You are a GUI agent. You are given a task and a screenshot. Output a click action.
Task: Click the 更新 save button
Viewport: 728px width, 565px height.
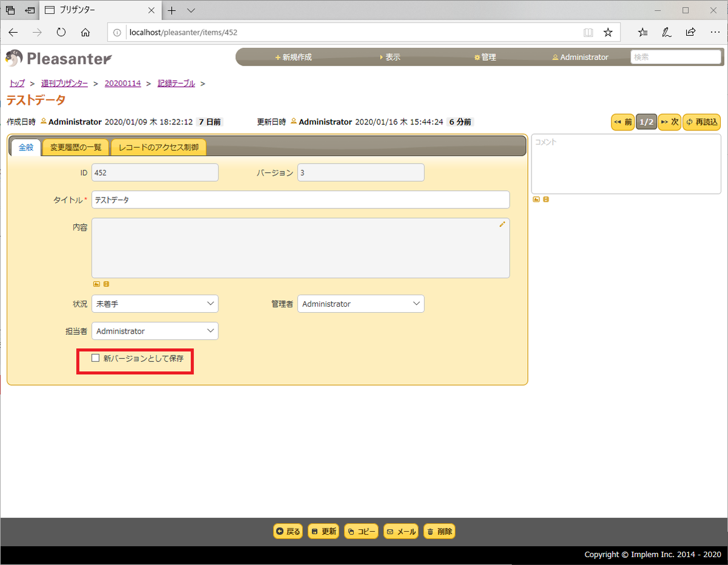[x=323, y=532]
